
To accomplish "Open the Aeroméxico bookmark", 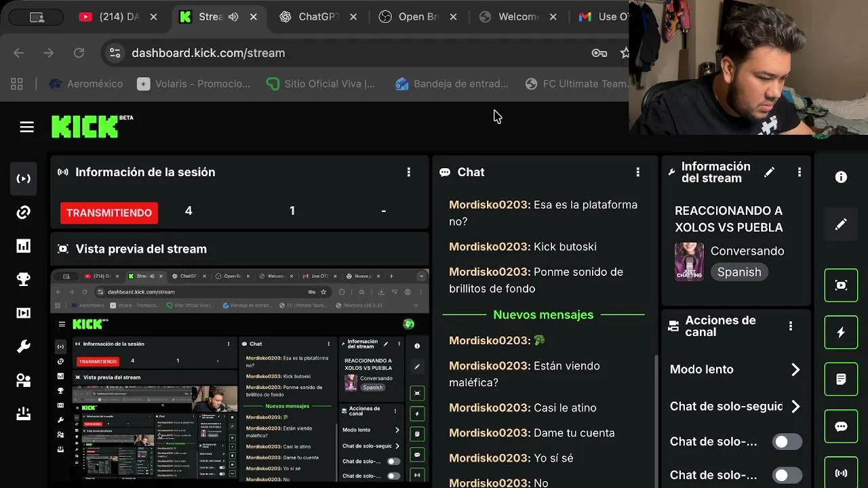I will point(86,84).
